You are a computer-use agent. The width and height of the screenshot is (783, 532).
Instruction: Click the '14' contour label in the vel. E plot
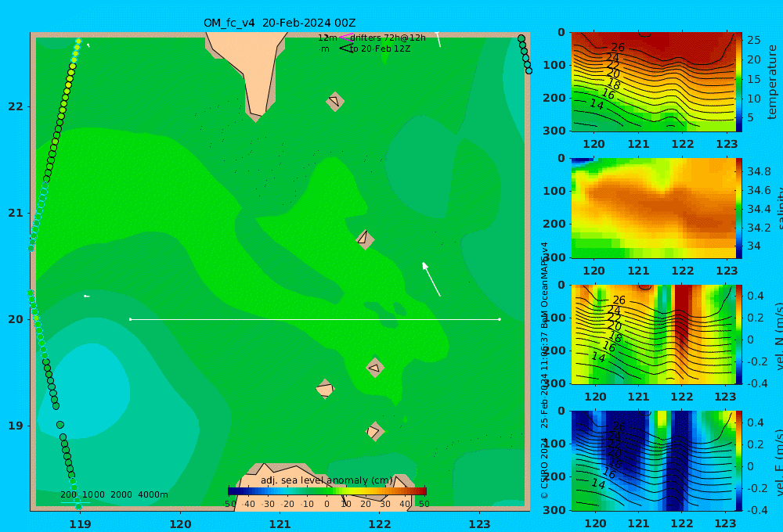598,483
